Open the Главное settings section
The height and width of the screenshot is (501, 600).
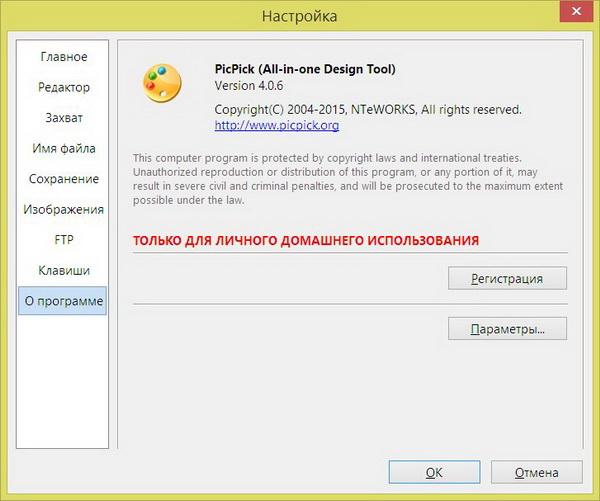coord(64,57)
